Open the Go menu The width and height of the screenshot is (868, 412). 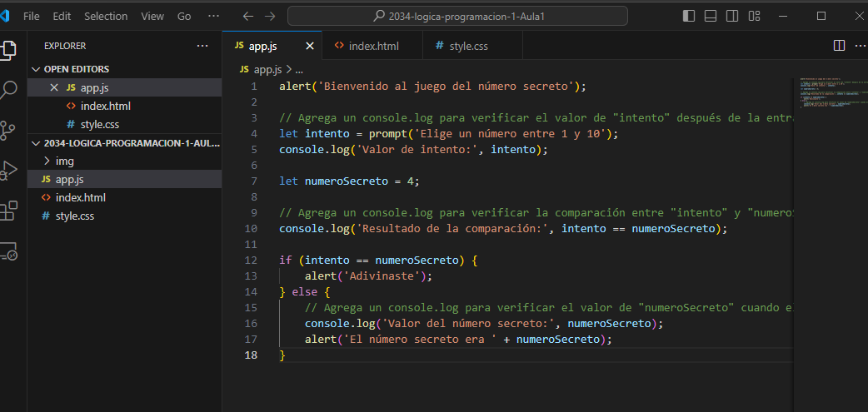[184, 16]
